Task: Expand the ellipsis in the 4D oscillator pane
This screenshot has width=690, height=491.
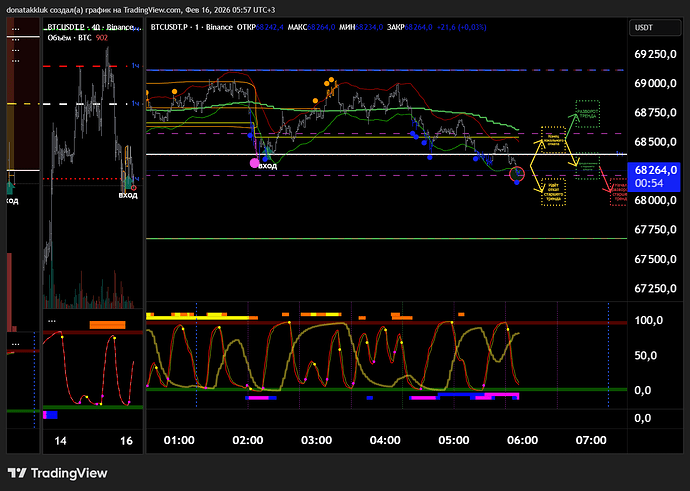Action: pyautogui.click(x=51, y=320)
